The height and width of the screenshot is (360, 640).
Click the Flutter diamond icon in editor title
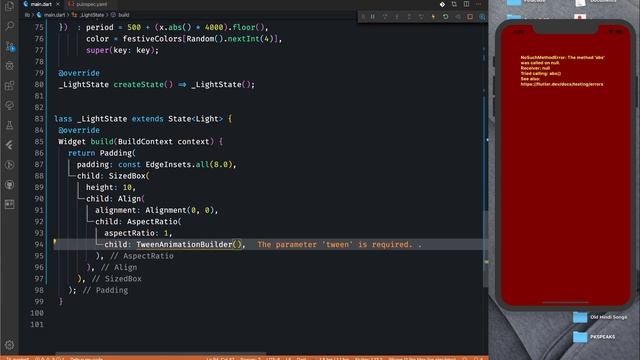coord(442,4)
